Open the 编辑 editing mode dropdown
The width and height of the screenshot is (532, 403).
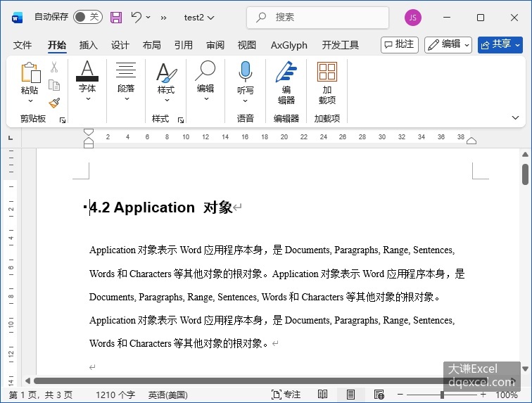point(448,45)
